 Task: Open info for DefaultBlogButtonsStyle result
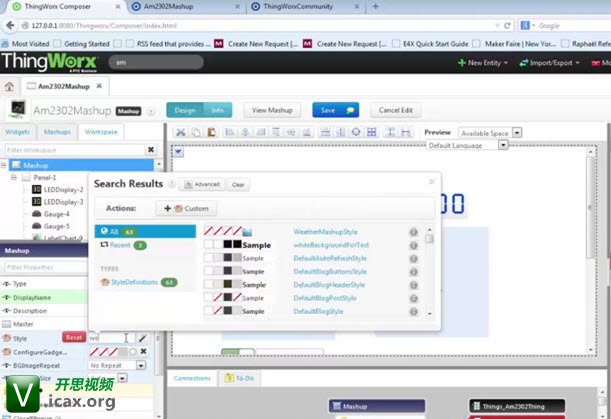point(413,272)
